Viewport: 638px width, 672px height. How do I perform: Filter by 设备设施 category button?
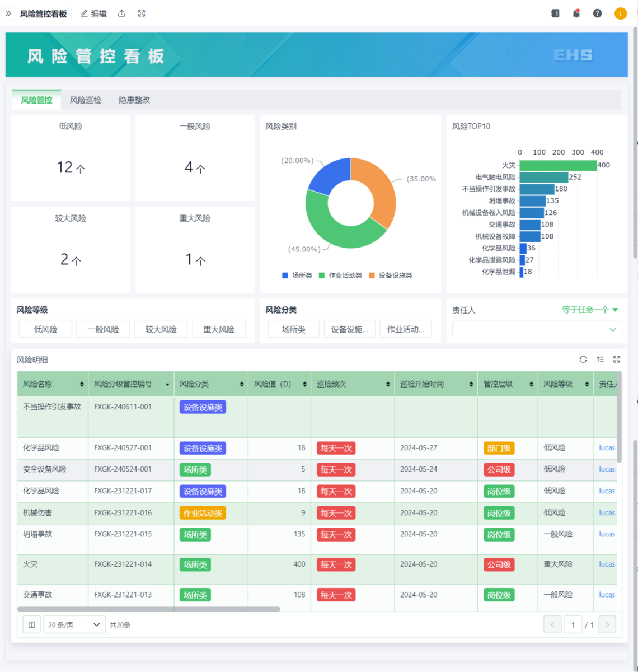point(350,329)
